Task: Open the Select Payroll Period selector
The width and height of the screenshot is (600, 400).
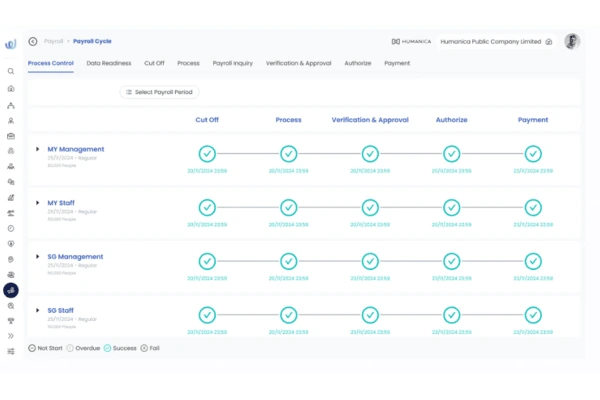Action: 159,92
